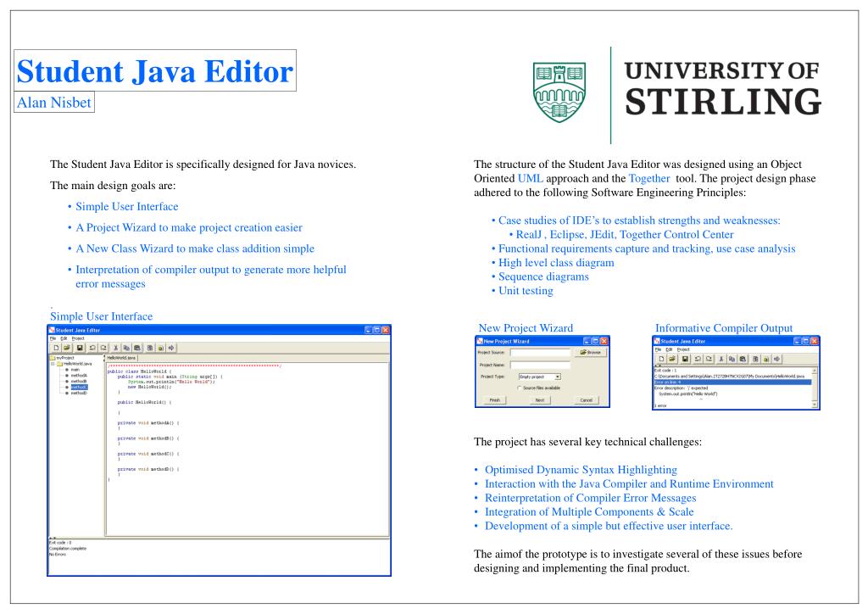
Task: Click highlighted 'Error on line: 4' output row
Action: click(x=732, y=382)
